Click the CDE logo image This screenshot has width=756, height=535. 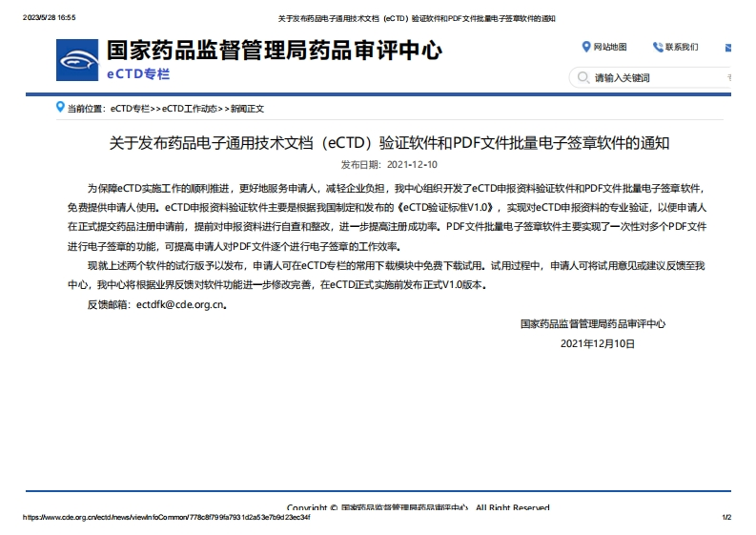pyautogui.click(x=76, y=62)
